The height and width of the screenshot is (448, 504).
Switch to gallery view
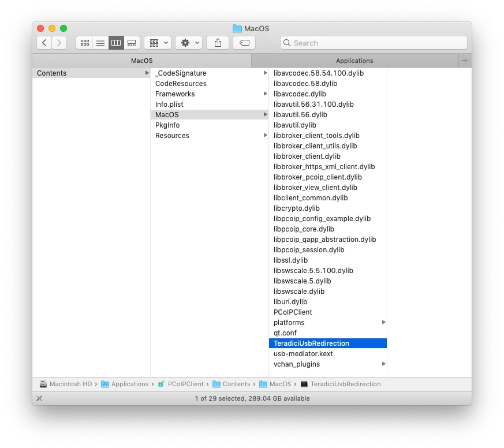[132, 43]
